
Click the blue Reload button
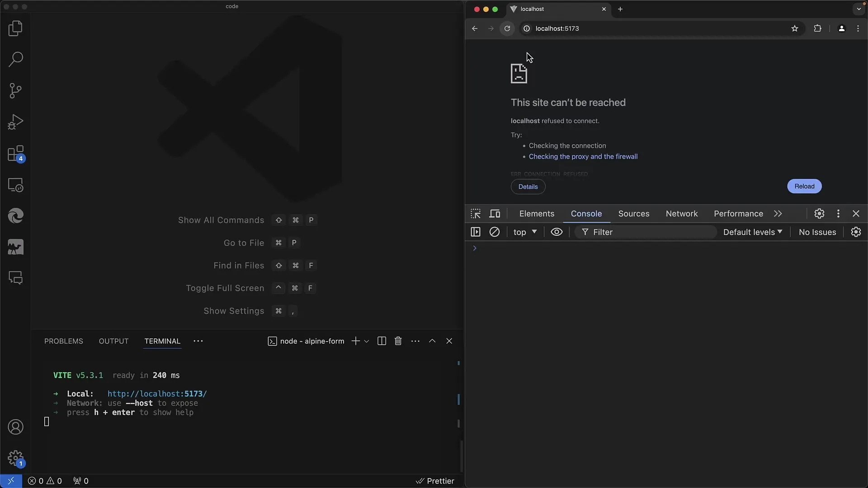[x=804, y=186]
